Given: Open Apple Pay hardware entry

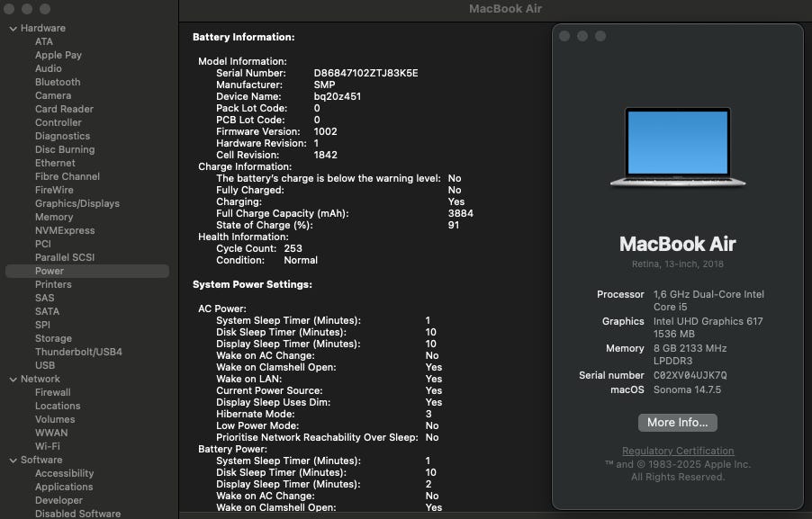Looking at the screenshot, I should coord(58,55).
